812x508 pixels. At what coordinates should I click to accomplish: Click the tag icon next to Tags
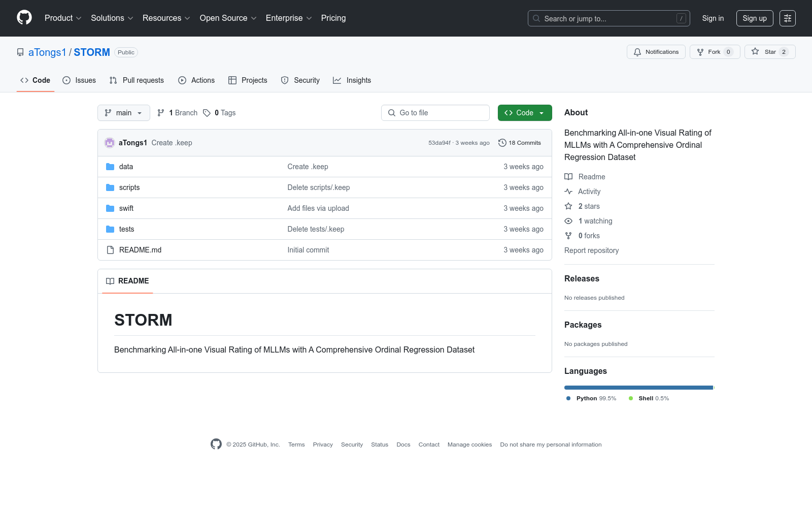pyautogui.click(x=207, y=113)
